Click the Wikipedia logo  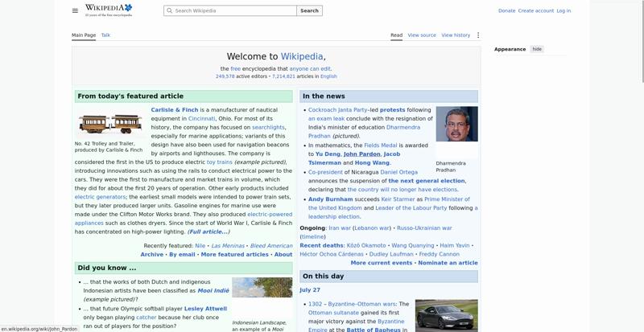[x=109, y=10]
